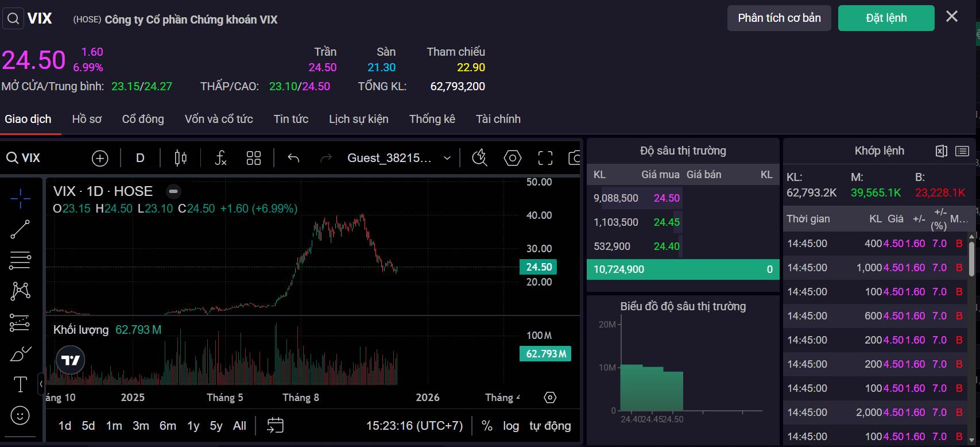Switch to the Hồ sơ tab

(87, 119)
